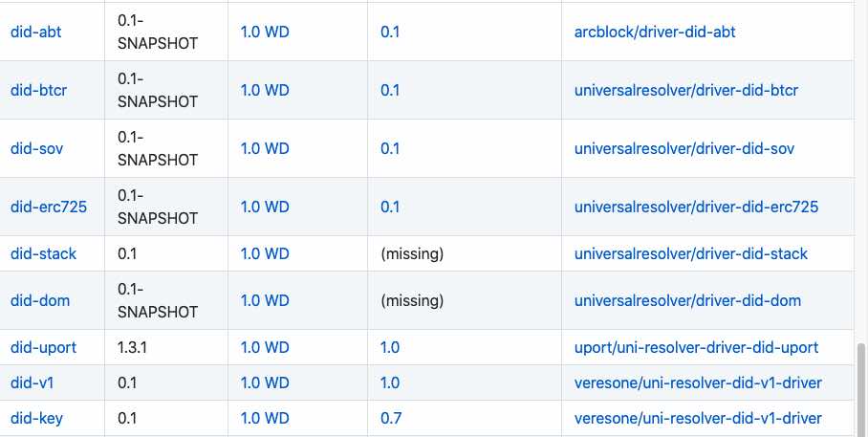Image resolution: width=868 pixels, height=437 pixels.
Task: Open arcblock/driver-did-abt repository link
Action: [655, 32]
